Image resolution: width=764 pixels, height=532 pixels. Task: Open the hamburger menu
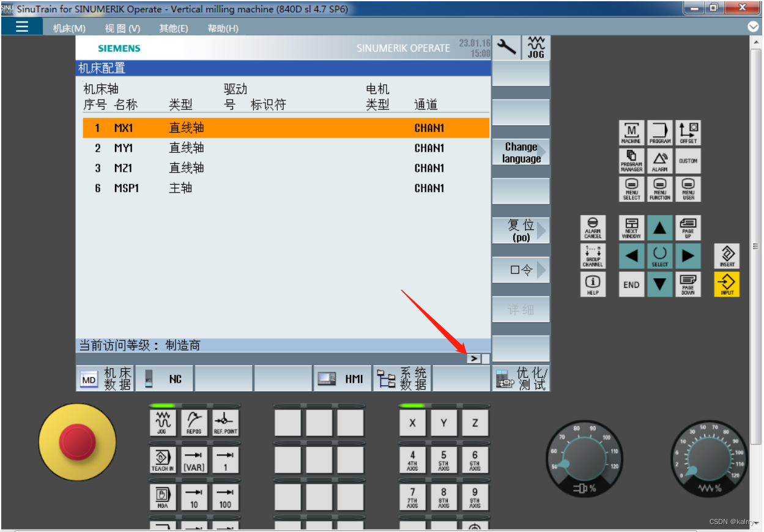pos(22,26)
